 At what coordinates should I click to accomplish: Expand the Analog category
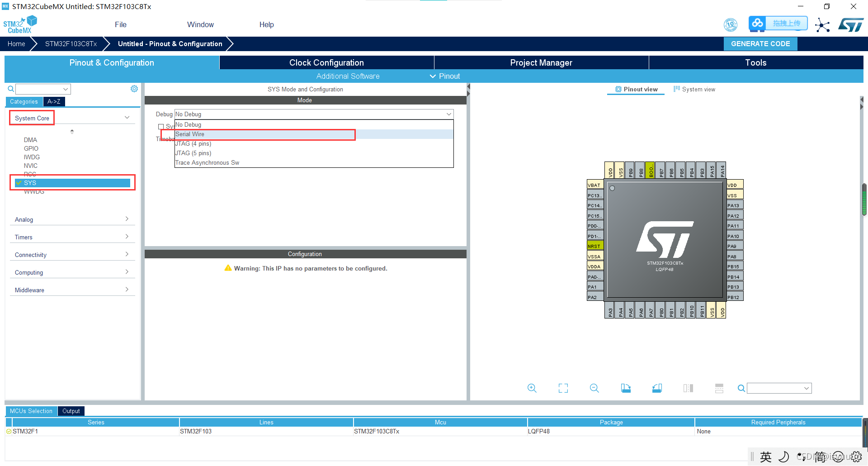click(x=127, y=219)
